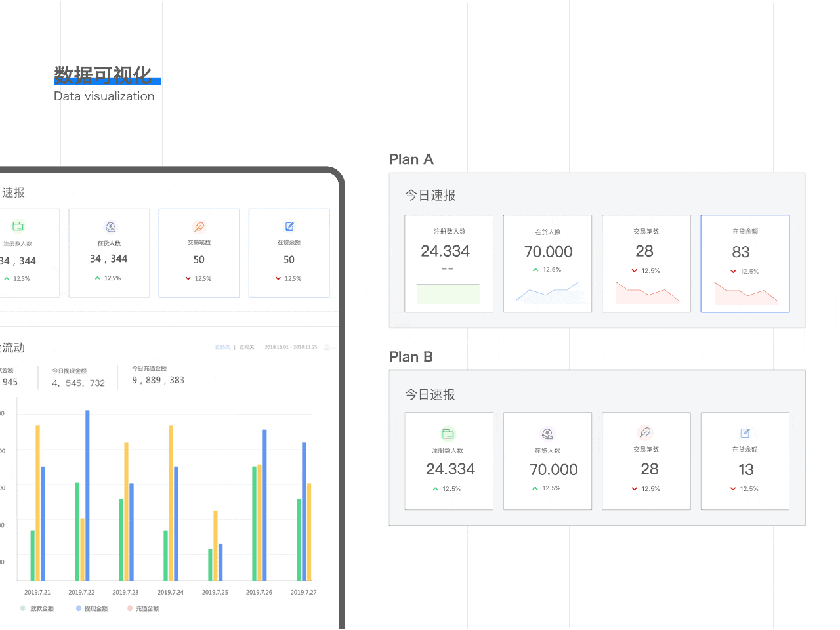Click the green wallet icon in Plan B
The width and height of the screenshot is (840, 630).
(x=448, y=433)
